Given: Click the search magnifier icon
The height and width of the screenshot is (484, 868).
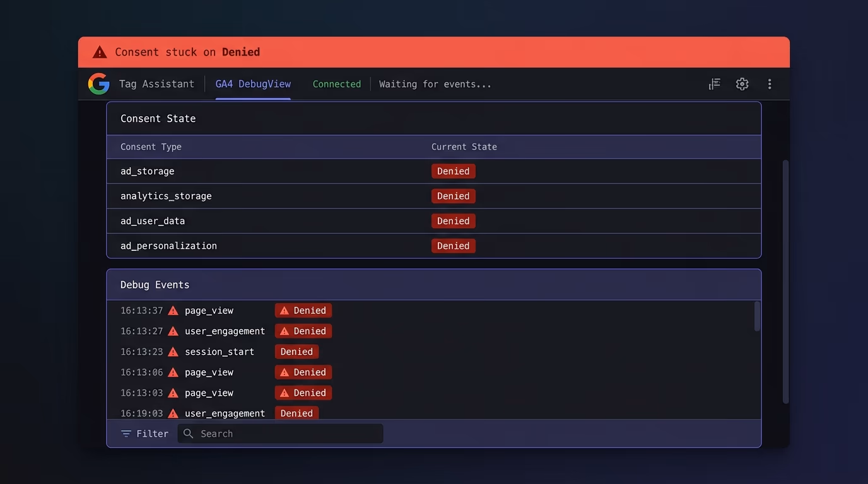Looking at the screenshot, I should (188, 434).
